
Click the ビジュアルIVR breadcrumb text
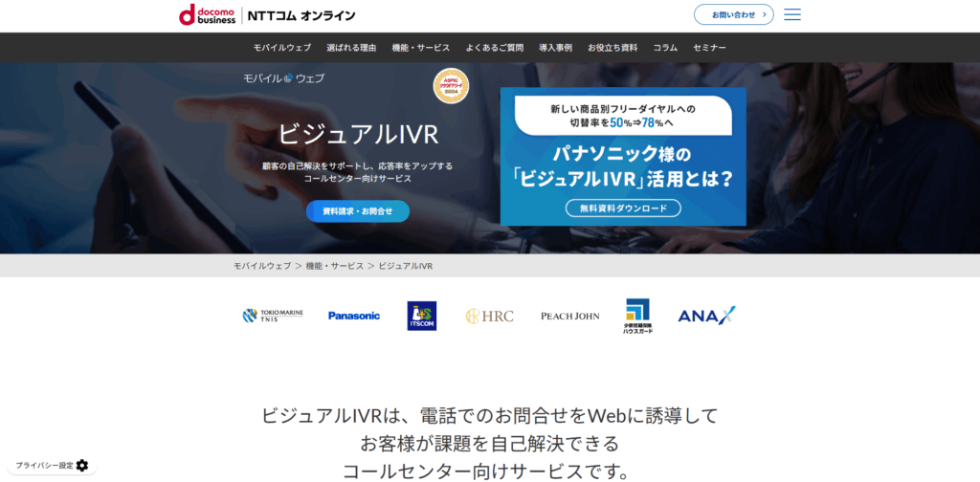click(405, 266)
